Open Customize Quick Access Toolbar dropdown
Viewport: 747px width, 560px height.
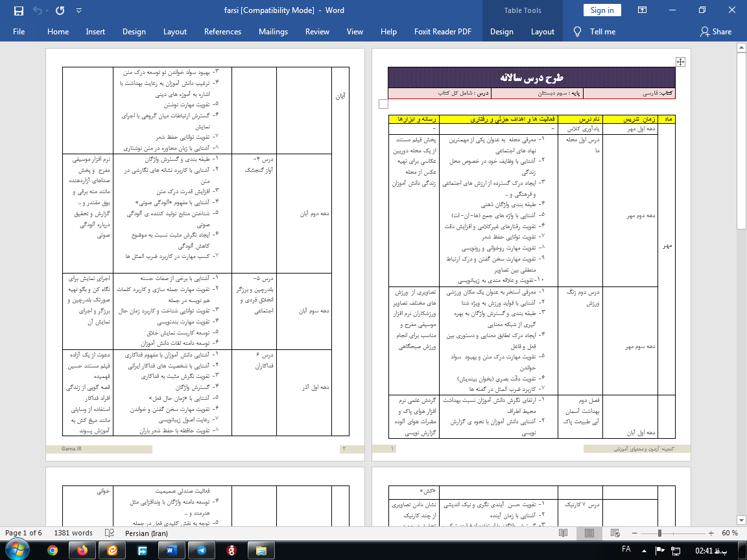(79, 10)
